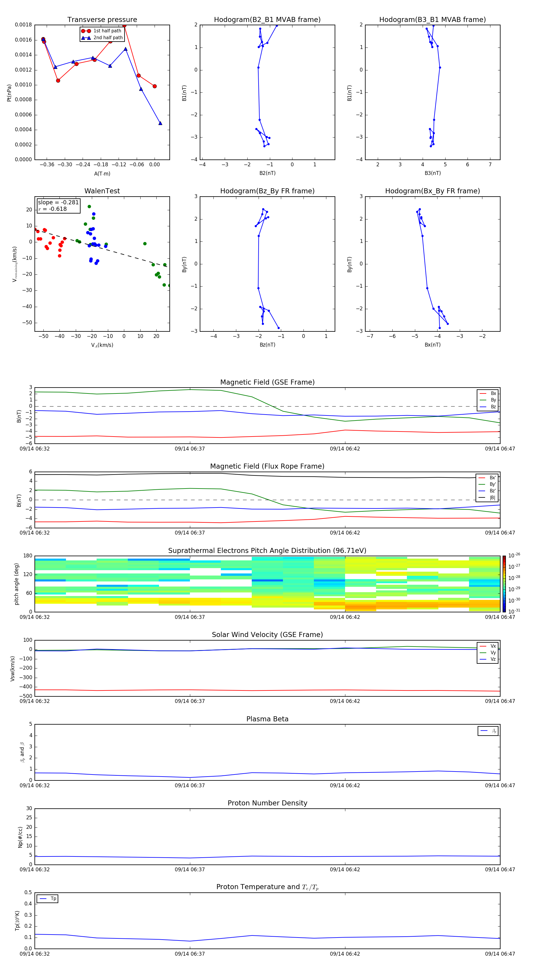This screenshot has height=980, width=535.
Task: Click the "A(T·m)" x-axis label
Action: point(102,173)
